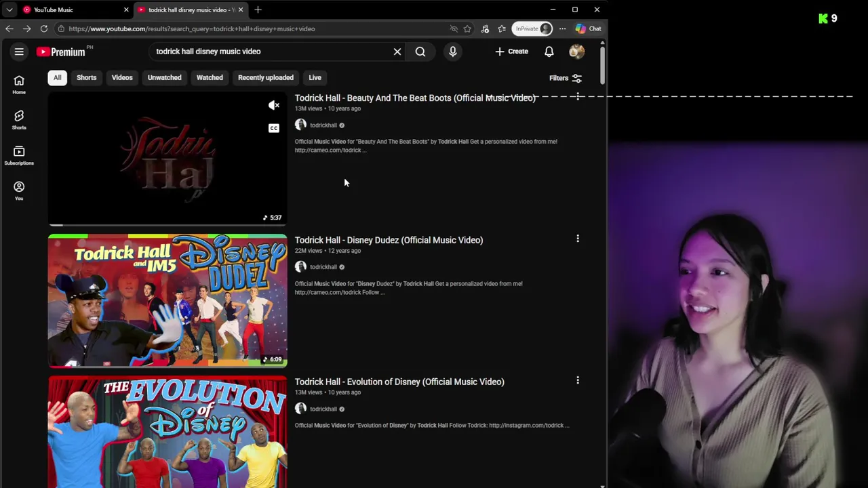Add page to favorites star icon
868x488 pixels.
click(x=467, y=28)
